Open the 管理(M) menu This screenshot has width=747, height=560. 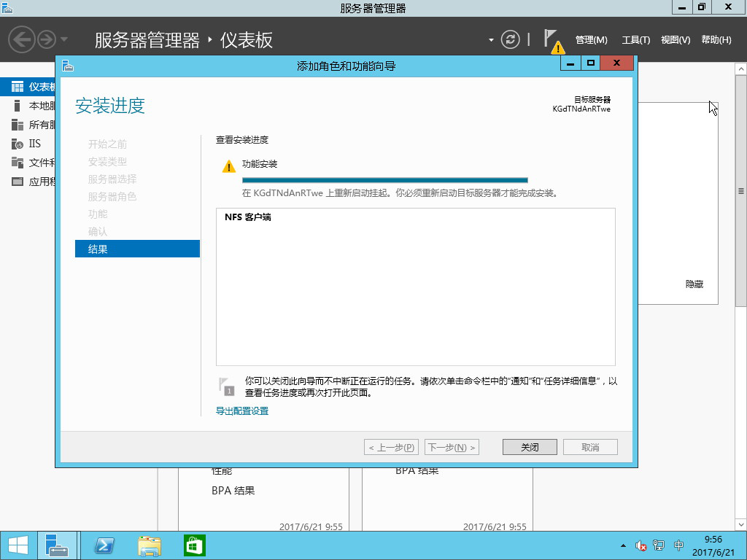(x=591, y=40)
